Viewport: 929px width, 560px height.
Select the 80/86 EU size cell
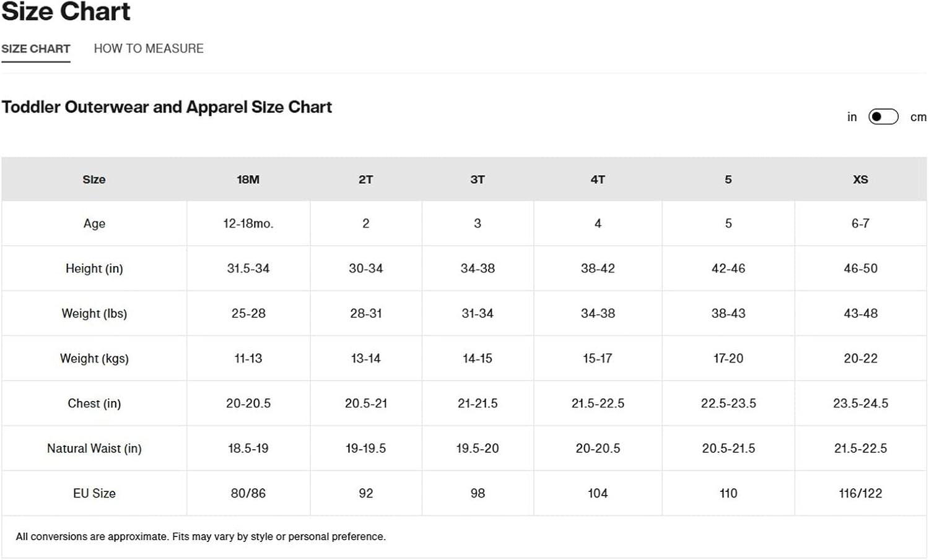pyautogui.click(x=248, y=493)
